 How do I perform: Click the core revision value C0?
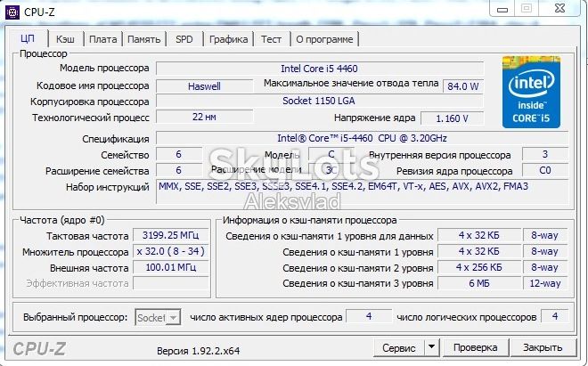(545, 170)
